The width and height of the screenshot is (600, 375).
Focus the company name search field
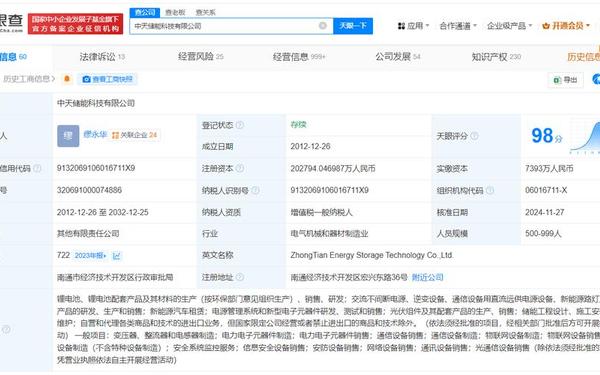[231, 26]
